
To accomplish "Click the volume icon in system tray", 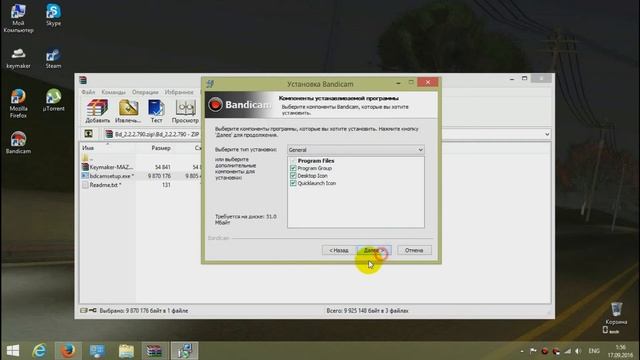I will (578, 351).
